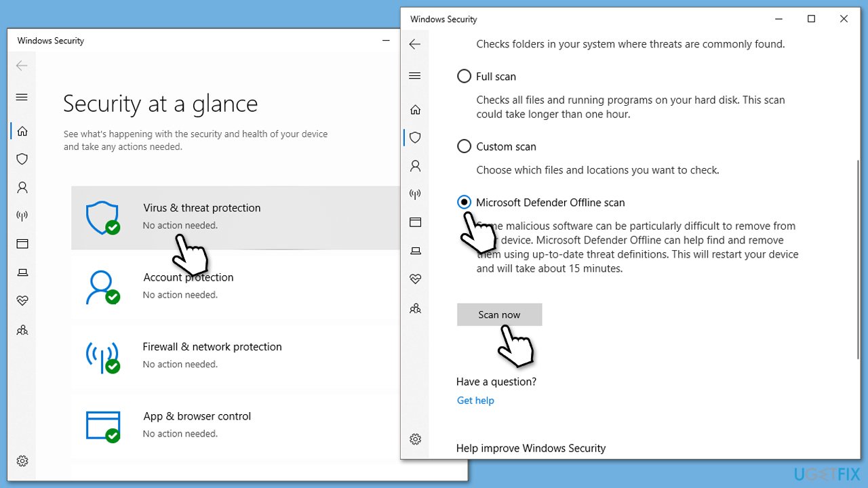Open Device security laptop icon, left window sidebar
The image size is (868, 488).
click(22, 272)
